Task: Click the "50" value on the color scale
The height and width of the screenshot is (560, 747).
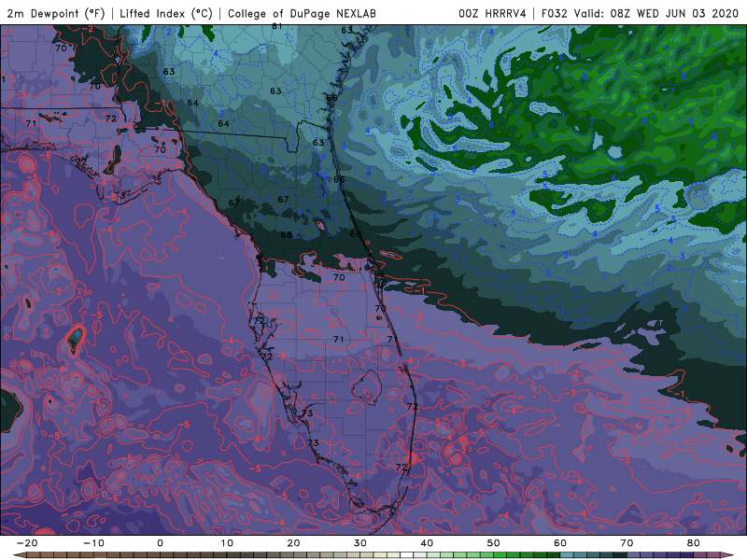Action: pos(494,543)
